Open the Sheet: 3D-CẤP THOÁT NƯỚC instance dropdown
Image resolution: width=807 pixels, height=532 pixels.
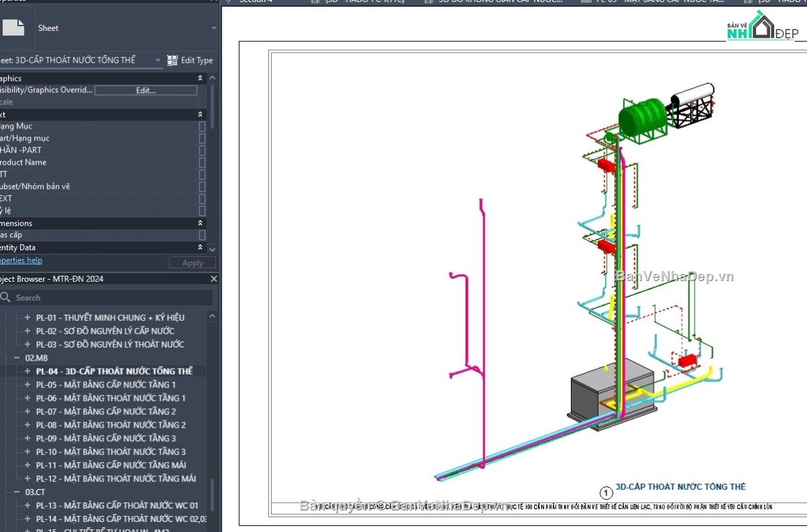pos(159,60)
